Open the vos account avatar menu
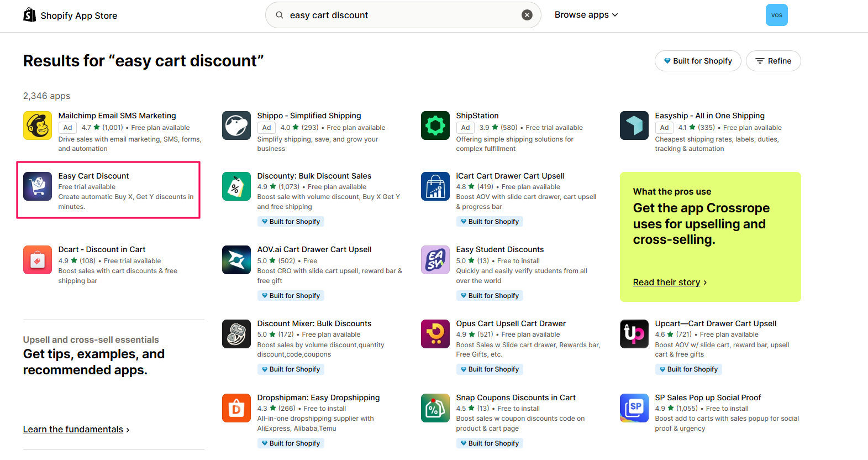The height and width of the screenshot is (460, 868). [x=776, y=15]
